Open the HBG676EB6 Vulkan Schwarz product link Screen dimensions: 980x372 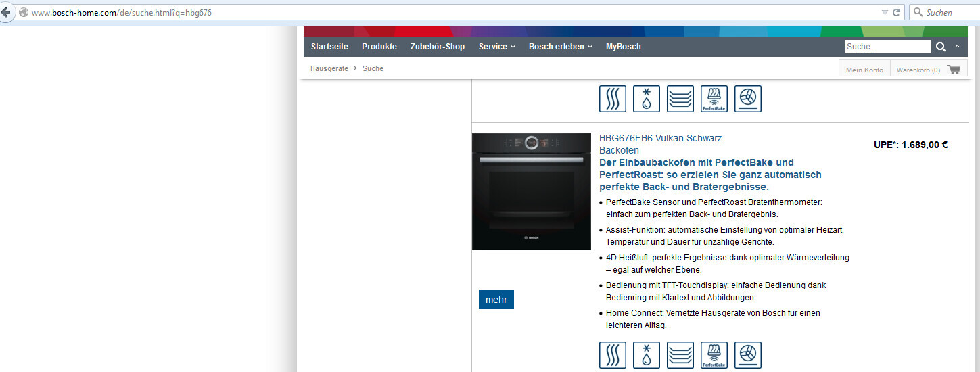(x=660, y=138)
